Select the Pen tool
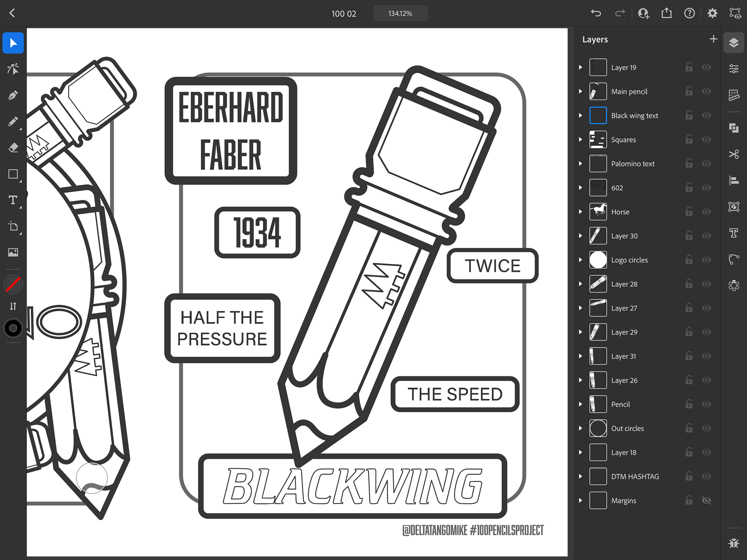The image size is (747, 560). coord(13,95)
